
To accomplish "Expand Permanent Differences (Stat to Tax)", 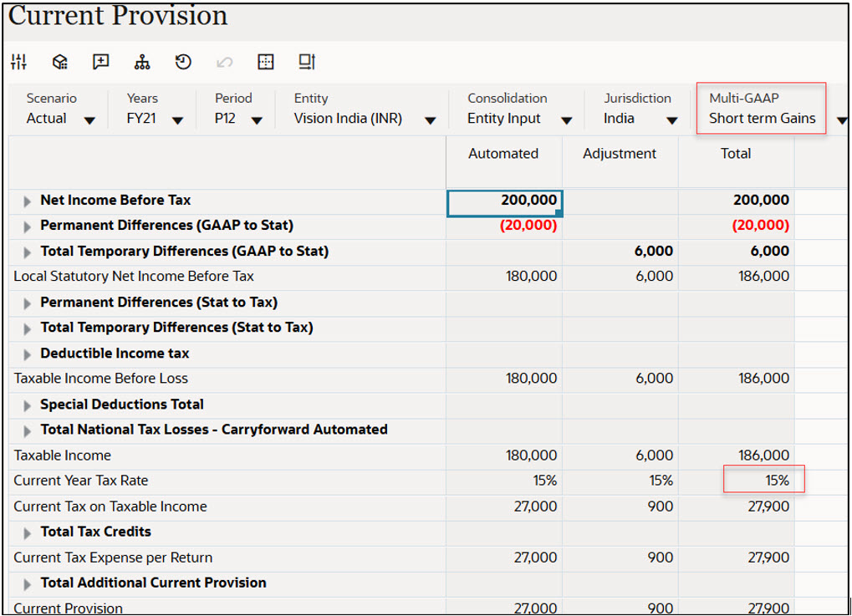I will point(27,303).
